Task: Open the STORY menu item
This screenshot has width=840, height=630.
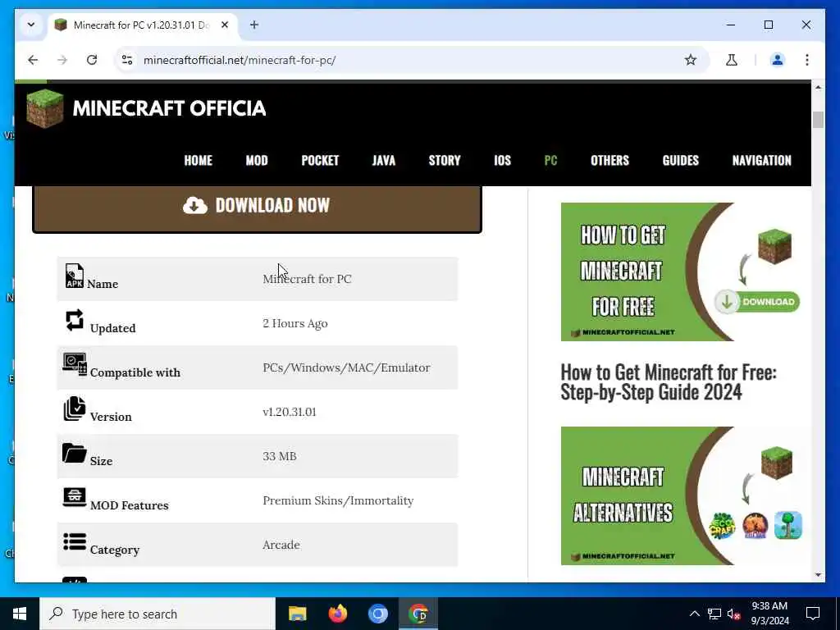Action: 445,160
